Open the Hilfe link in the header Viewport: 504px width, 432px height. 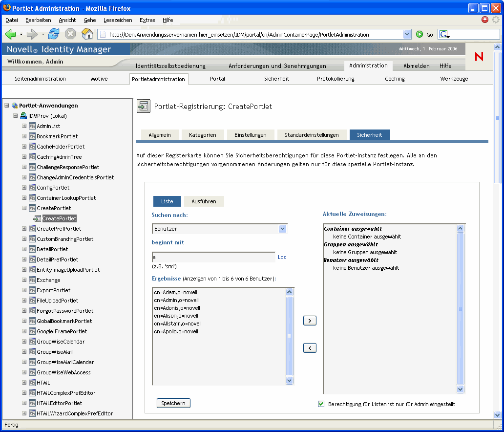click(x=445, y=65)
